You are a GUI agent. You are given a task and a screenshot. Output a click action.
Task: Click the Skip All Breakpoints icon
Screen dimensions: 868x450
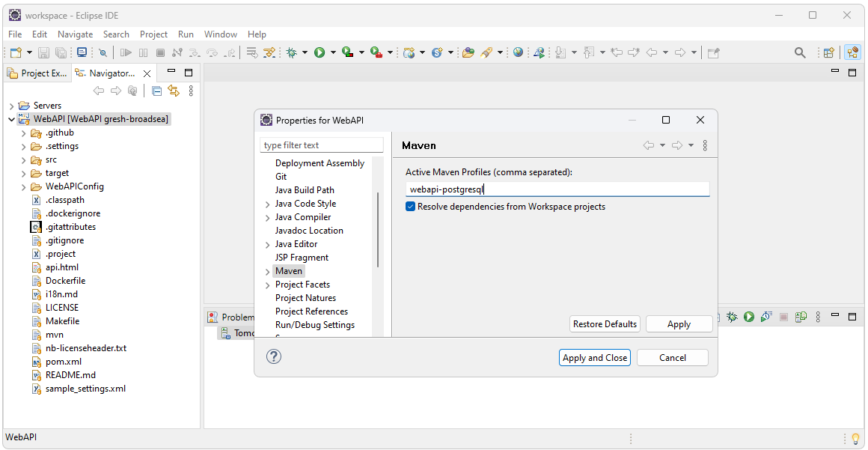pyautogui.click(x=103, y=52)
